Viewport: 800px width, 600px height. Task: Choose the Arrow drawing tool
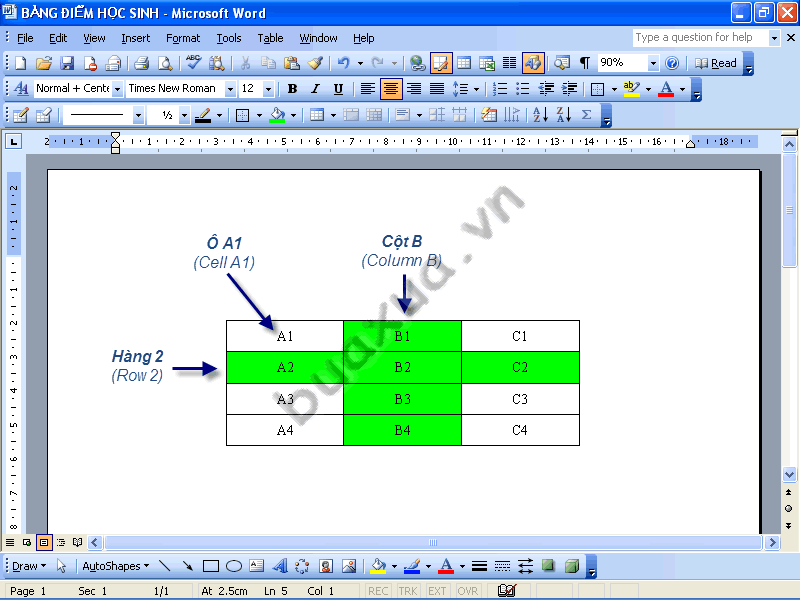pos(187,566)
